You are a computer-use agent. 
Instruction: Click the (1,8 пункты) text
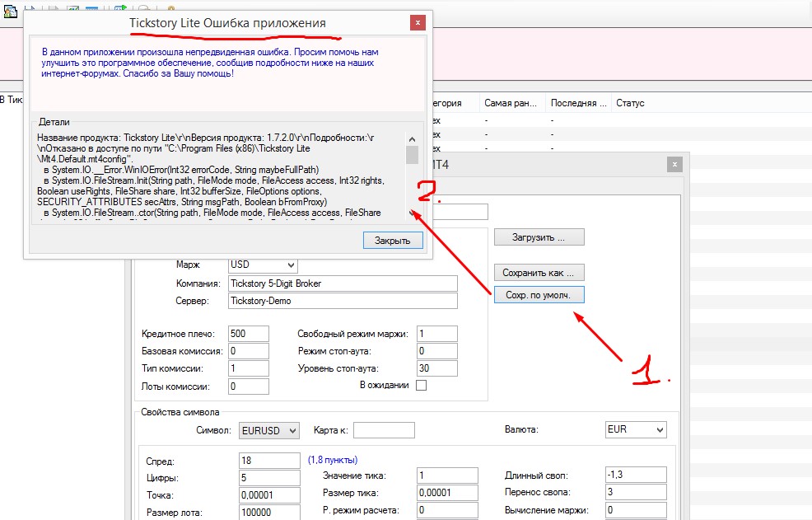[333, 460]
